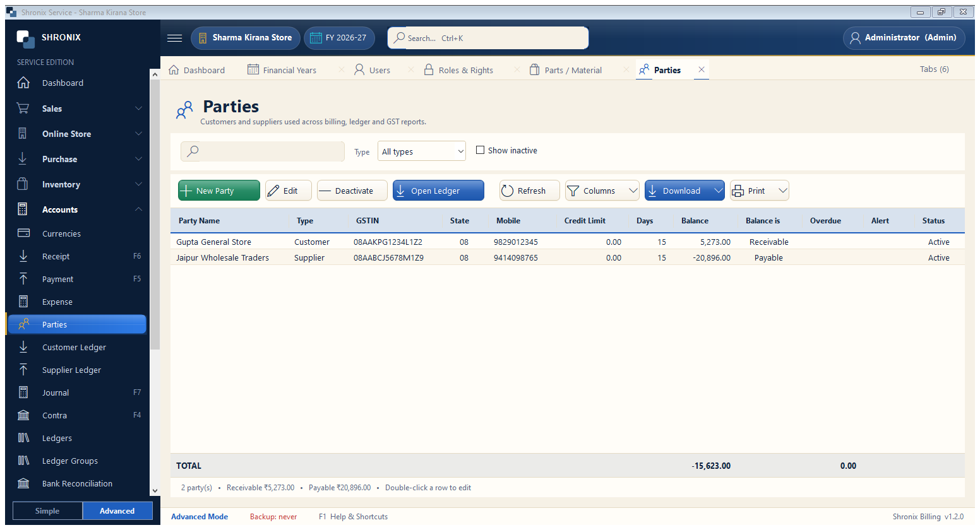Switch to the Financial Years tab
The height and width of the screenshot is (530, 980).
click(x=289, y=70)
